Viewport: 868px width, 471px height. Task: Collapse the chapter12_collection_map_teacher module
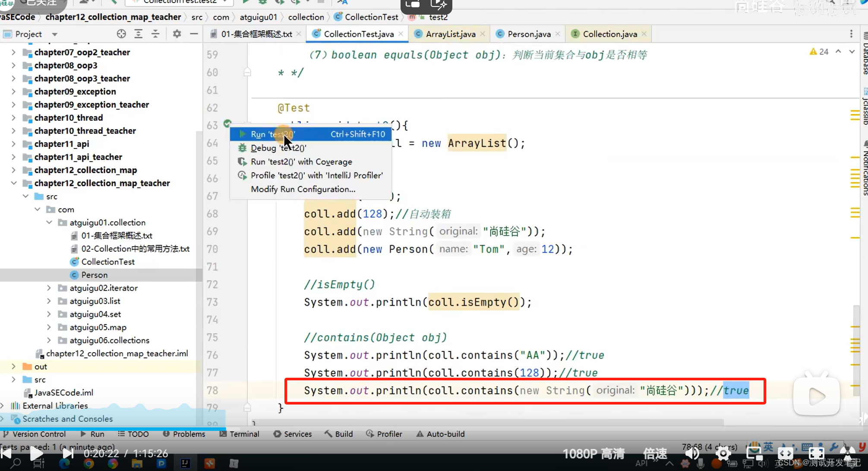pyautogui.click(x=13, y=183)
